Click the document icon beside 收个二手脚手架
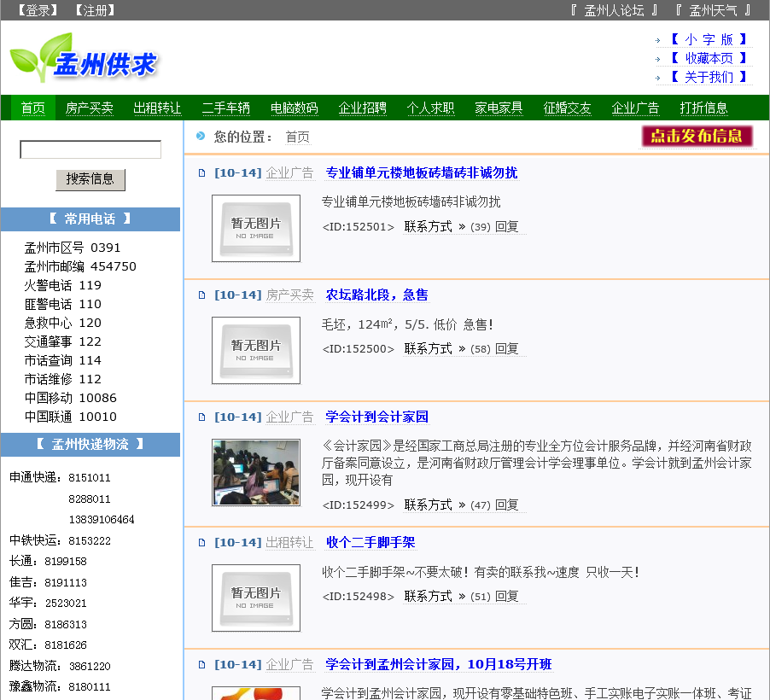This screenshot has height=700, width=770. point(202,543)
